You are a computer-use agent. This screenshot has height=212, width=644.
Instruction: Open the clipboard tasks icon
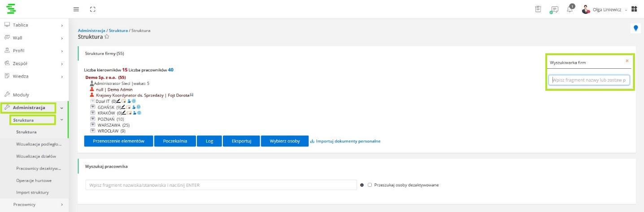tap(538, 9)
